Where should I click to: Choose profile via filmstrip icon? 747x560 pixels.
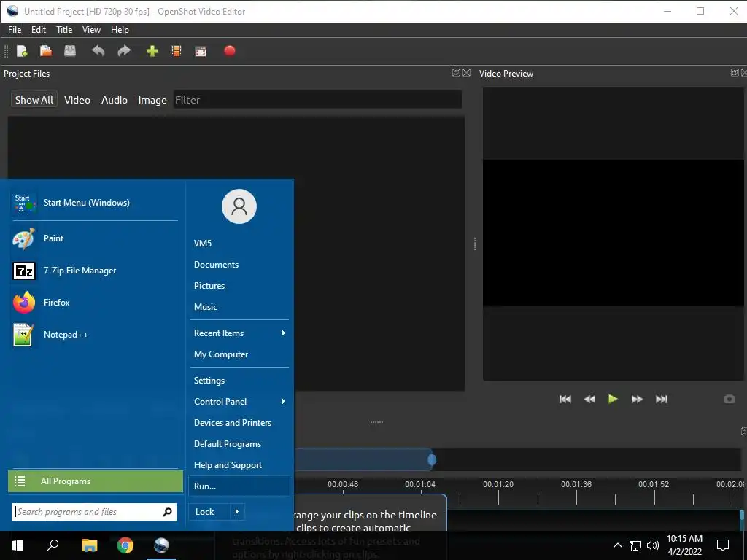(177, 51)
